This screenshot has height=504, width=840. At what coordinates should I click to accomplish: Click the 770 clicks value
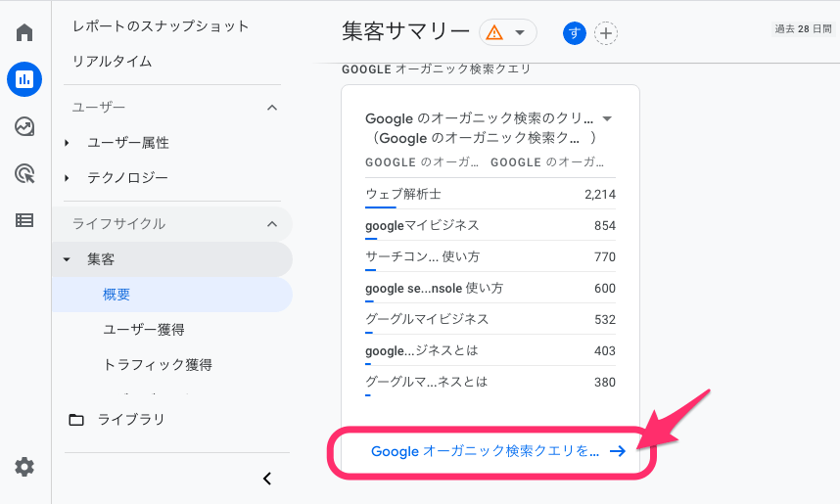[x=605, y=257]
